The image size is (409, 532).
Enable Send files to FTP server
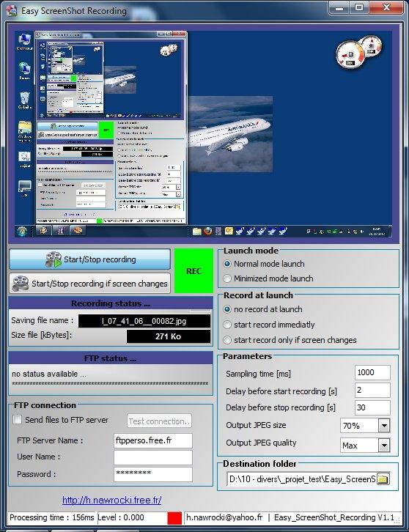(x=17, y=420)
